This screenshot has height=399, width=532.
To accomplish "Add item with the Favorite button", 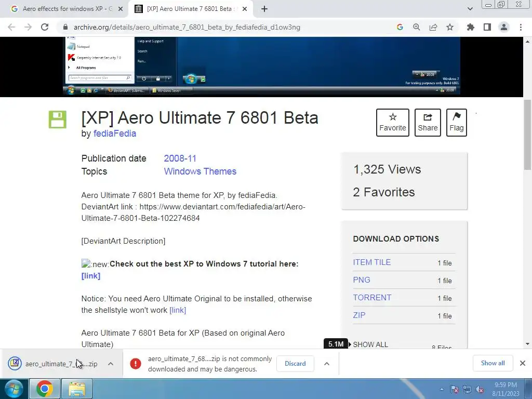I will (393, 123).
